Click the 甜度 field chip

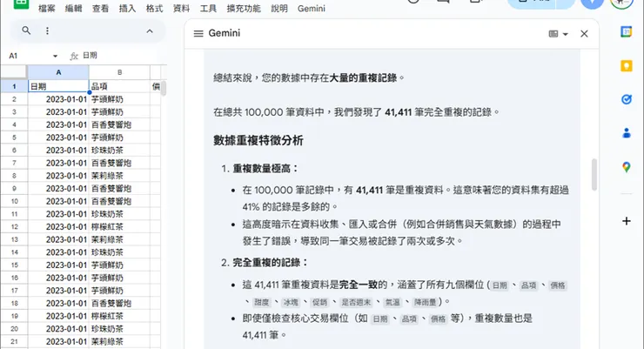point(261,302)
